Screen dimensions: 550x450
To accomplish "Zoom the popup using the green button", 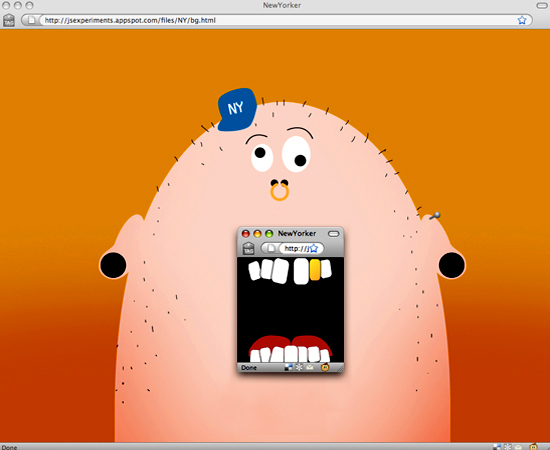I will (x=269, y=234).
